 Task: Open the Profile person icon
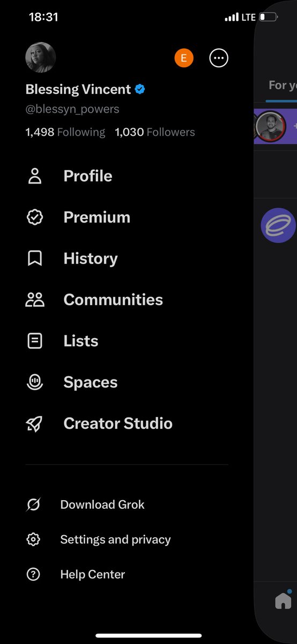click(x=35, y=176)
